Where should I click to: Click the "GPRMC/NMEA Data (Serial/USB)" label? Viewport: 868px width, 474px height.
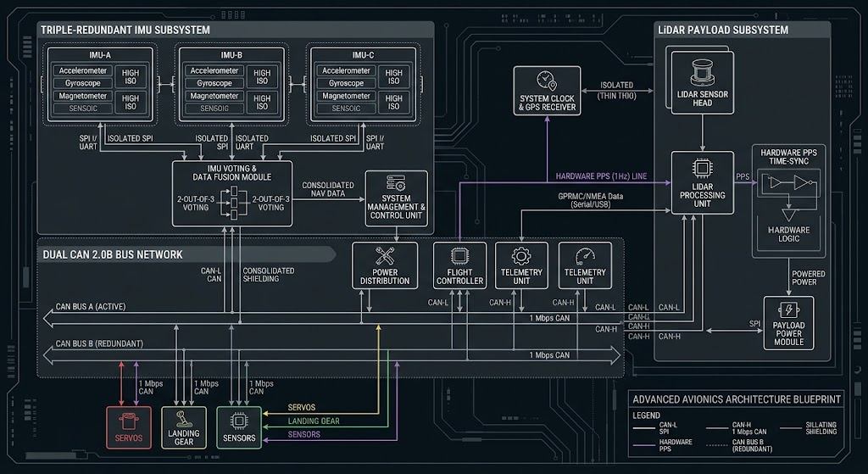point(590,200)
